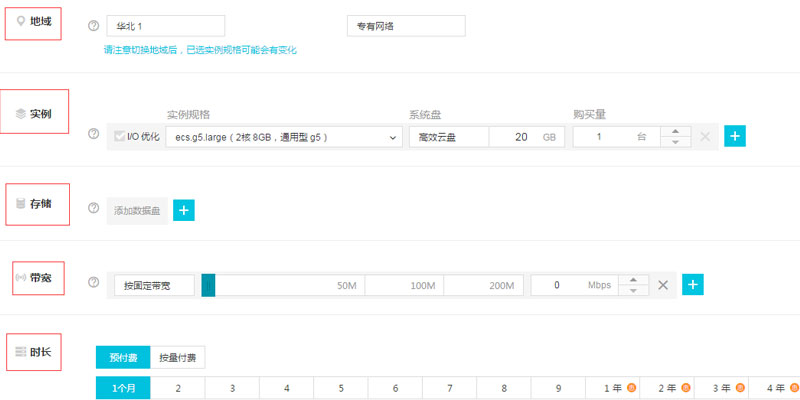Decrease bandwidth Mbps with down arrow
The width and height of the screenshot is (800, 400).
click(x=633, y=291)
